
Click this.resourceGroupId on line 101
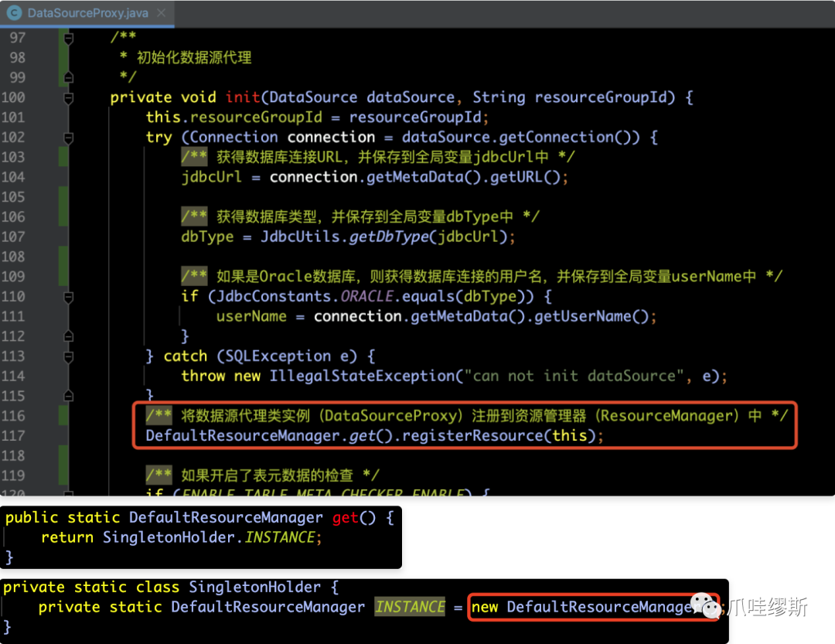[x=233, y=118]
